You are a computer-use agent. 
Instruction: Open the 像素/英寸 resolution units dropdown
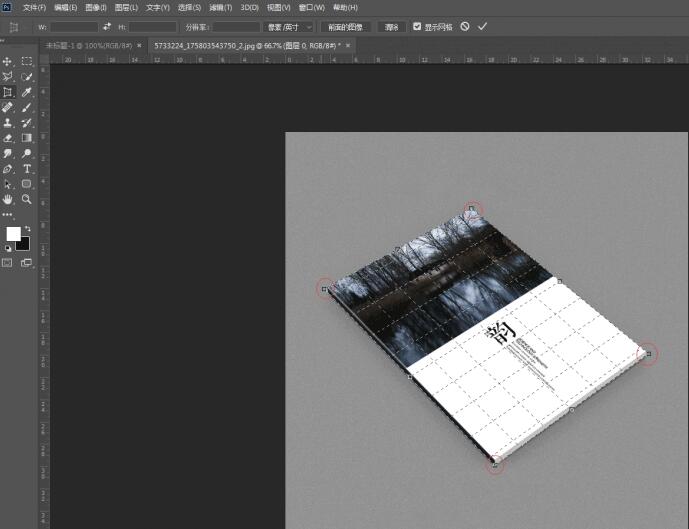[289, 27]
